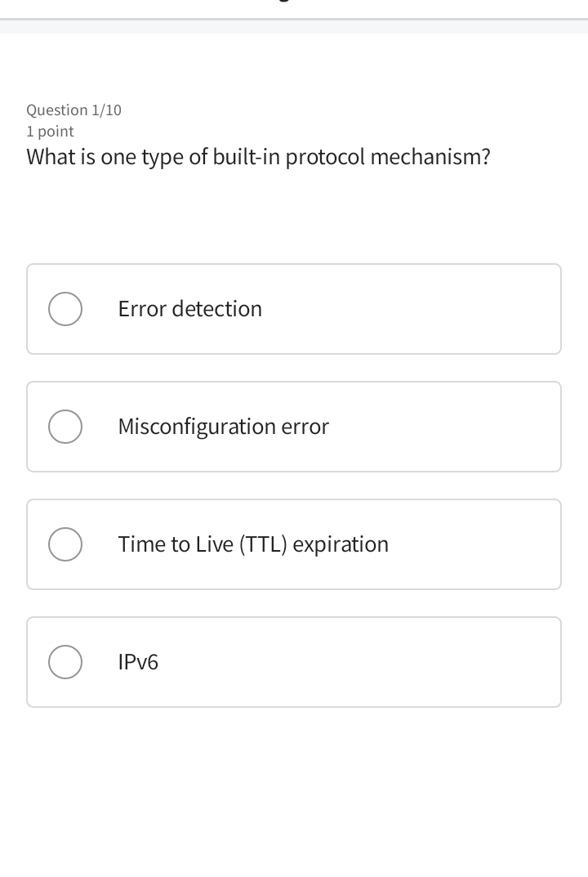Click the "Question 1/10" counter label

tap(73, 110)
